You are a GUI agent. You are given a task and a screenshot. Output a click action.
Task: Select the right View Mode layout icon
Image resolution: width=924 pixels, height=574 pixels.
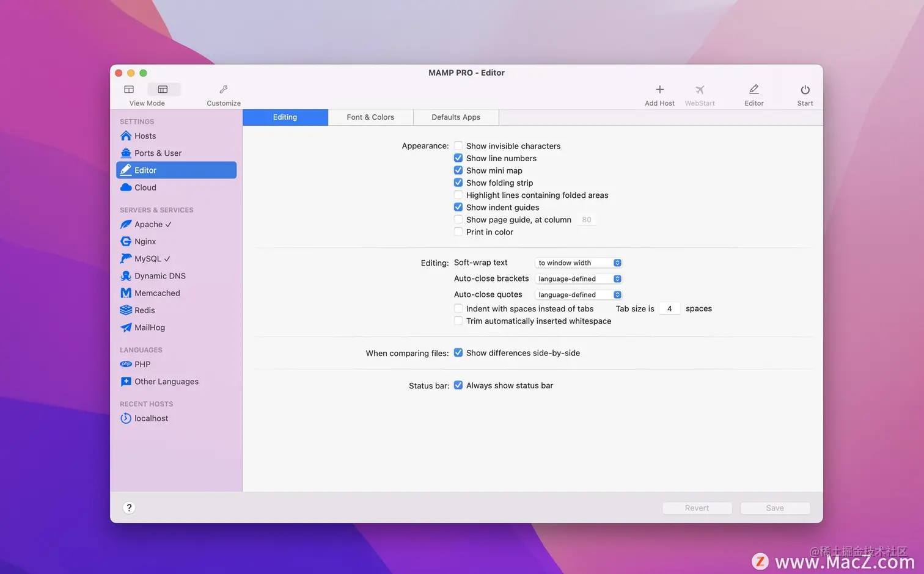point(163,89)
